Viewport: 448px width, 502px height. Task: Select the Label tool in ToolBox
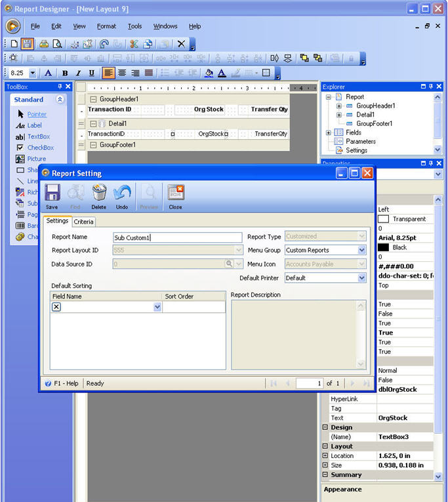34,125
